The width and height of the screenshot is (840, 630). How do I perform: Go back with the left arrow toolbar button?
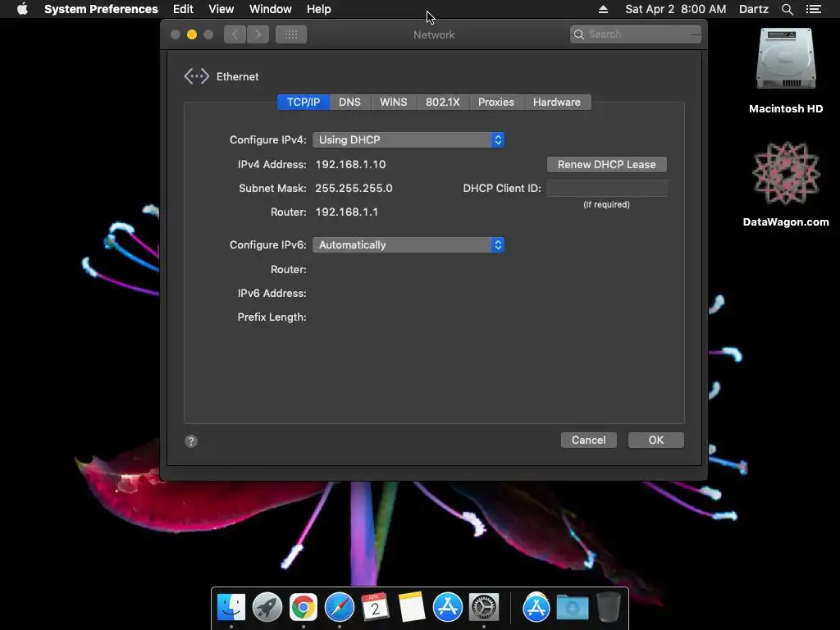[235, 34]
